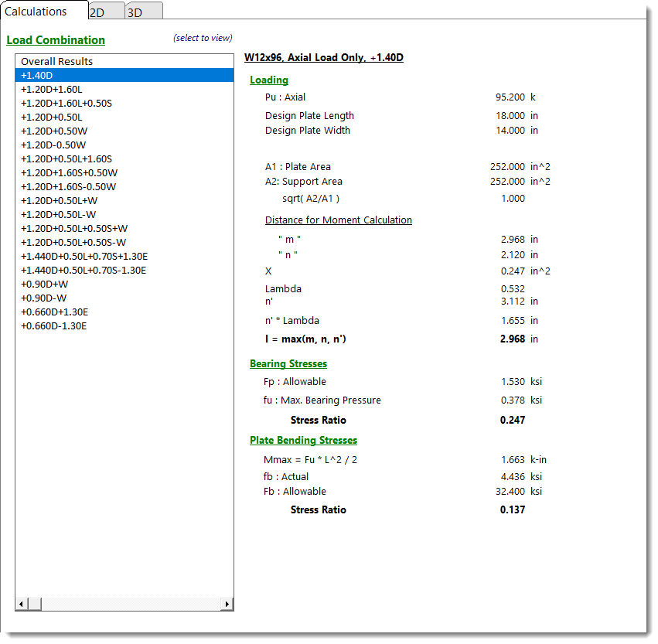Image resolution: width=658 pixels, height=644 pixels.
Task: Choose load combination +1.20D+1.60L
Action: [x=51, y=89]
